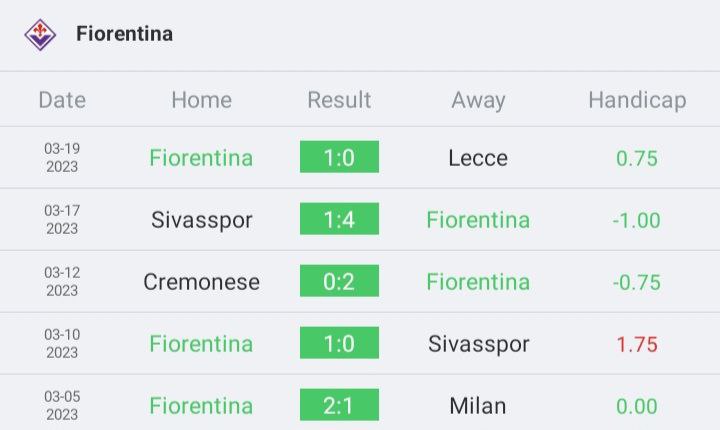The width and height of the screenshot is (720, 430).
Task: Open the 1:0 result against Lecce
Action: 339,157
